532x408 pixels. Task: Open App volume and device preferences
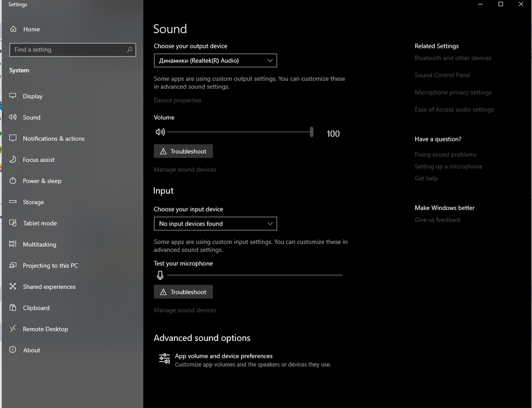click(223, 356)
